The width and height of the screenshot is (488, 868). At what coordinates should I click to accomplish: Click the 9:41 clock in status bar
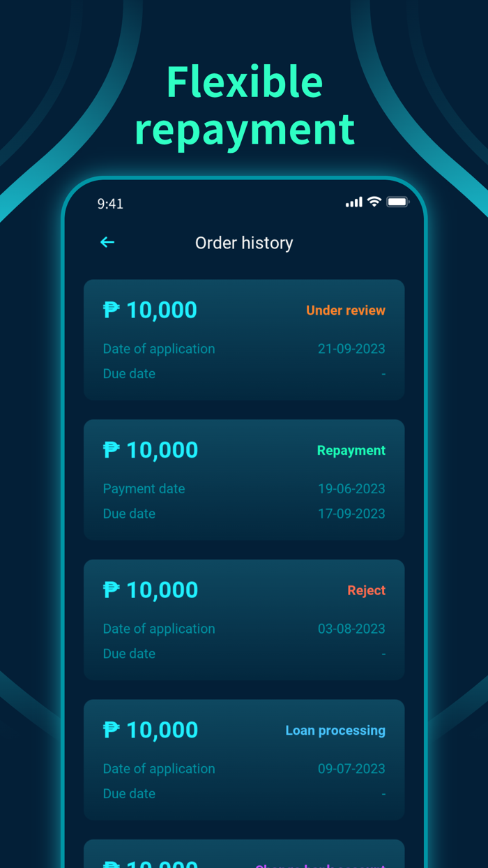click(x=109, y=203)
